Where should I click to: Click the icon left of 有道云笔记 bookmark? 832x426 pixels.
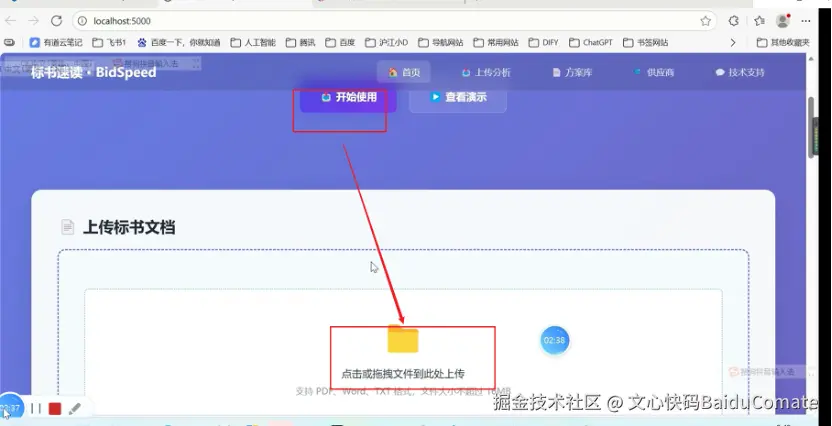tap(9, 42)
